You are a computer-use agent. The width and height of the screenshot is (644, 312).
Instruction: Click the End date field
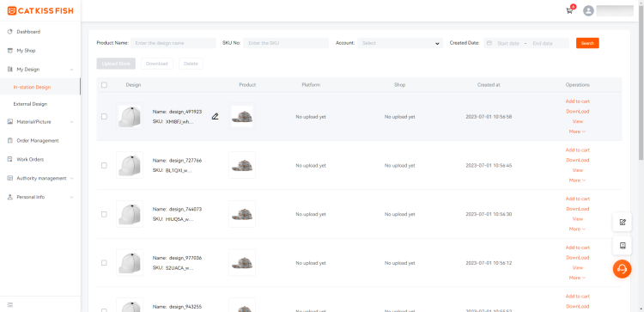click(x=543, y=43)
